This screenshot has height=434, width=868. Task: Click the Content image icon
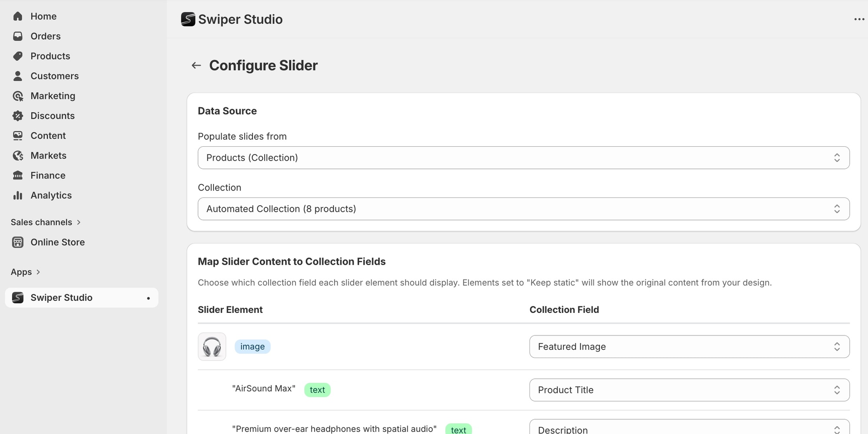tap(18, 136)
